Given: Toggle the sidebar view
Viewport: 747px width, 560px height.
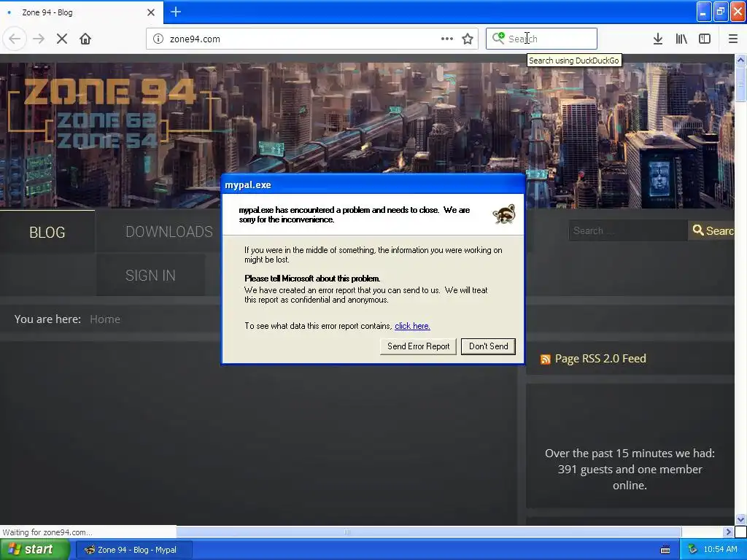Looking at the screenshot, I should [705, 39].
